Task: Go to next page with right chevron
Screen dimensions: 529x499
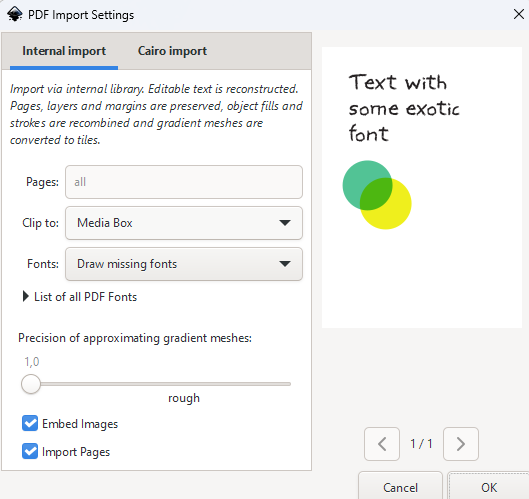Action: (461, 444)
